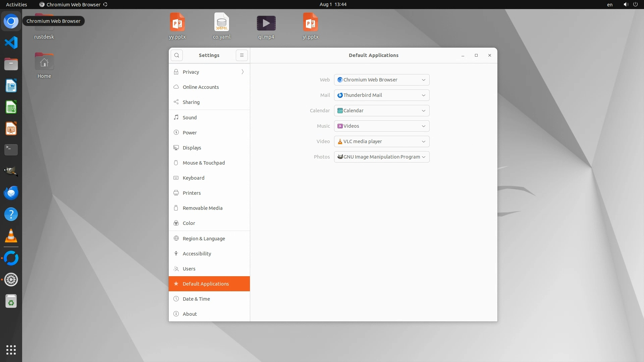
Task: Launch Thunderbird Mail from the dock
Action: 11,193
